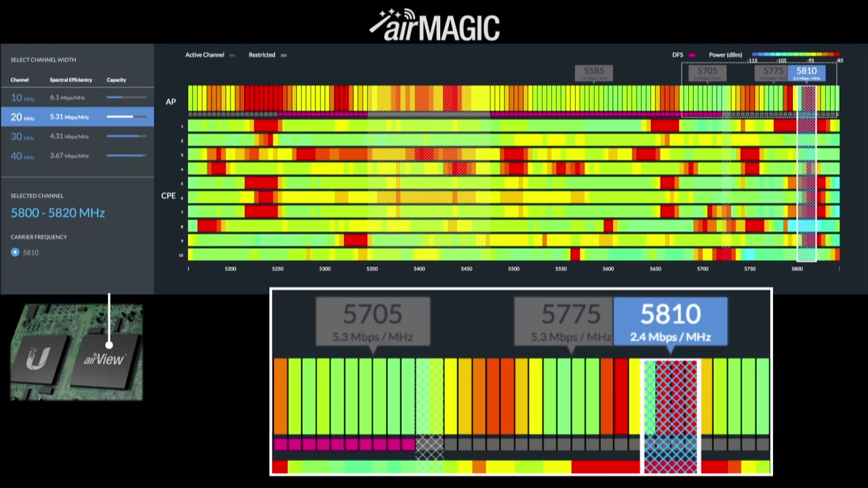
Task: Select the 5585 recommended channel label
Action: [x=593, y=73]
